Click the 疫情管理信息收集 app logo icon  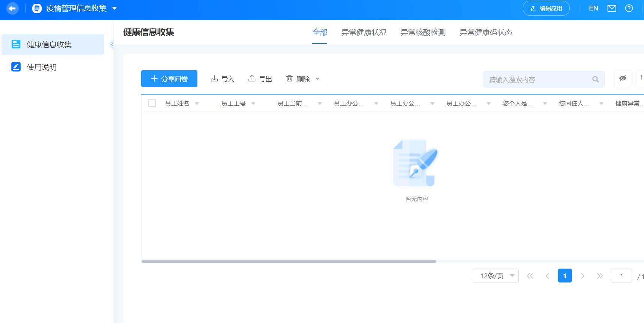pyautogui.click(x=37, y=8)
